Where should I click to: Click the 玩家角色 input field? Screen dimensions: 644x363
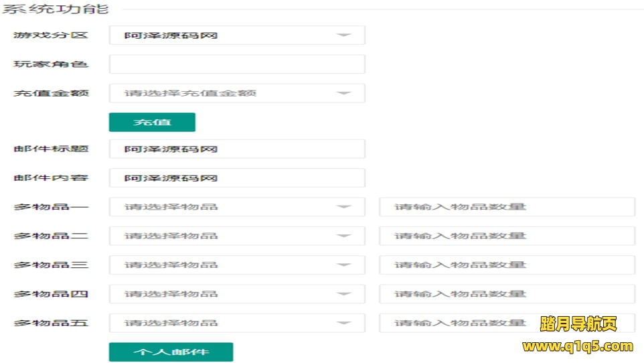click(236, 64)
